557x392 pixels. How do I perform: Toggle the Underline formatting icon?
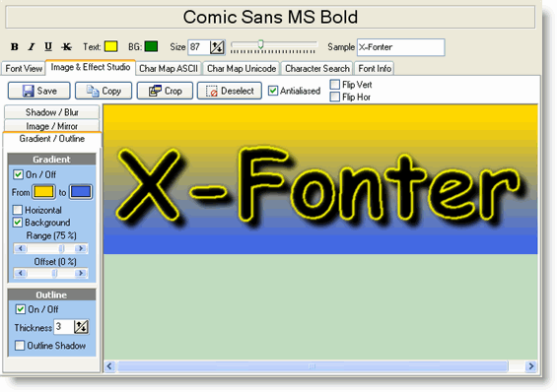tap(48, 47)
